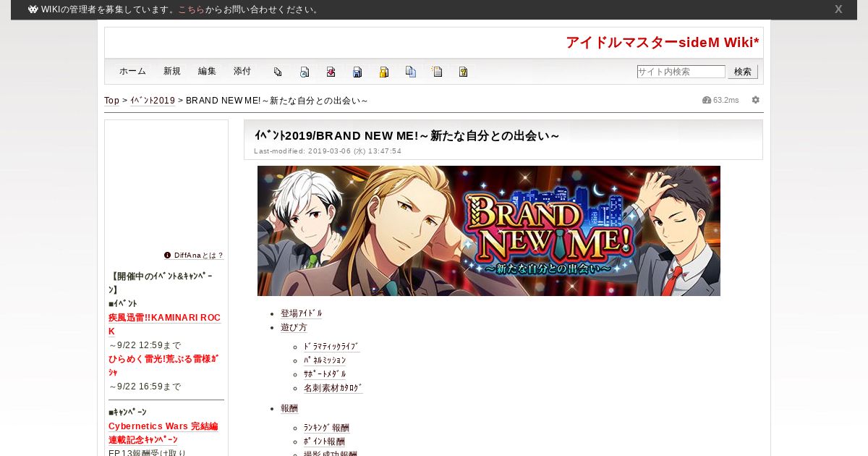Jump to 名刺素材ｶﾀﾛｸﾞ section

pyautogui.click(x=333, y=388)
